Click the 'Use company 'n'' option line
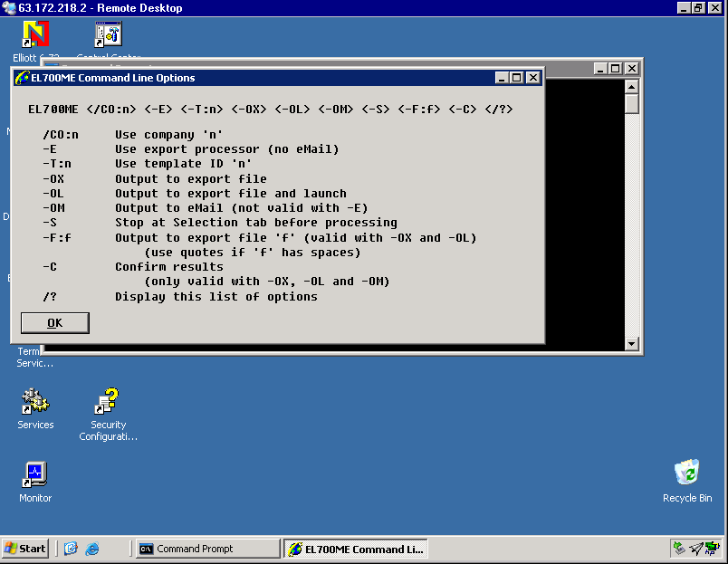This screenshot has width=728, height=564. click(x=169, y=135)
